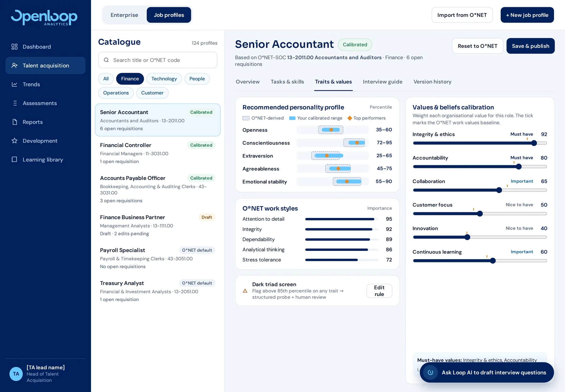565x392 pixels.
Task: Select the All filter chip
Action: [106, 79]
